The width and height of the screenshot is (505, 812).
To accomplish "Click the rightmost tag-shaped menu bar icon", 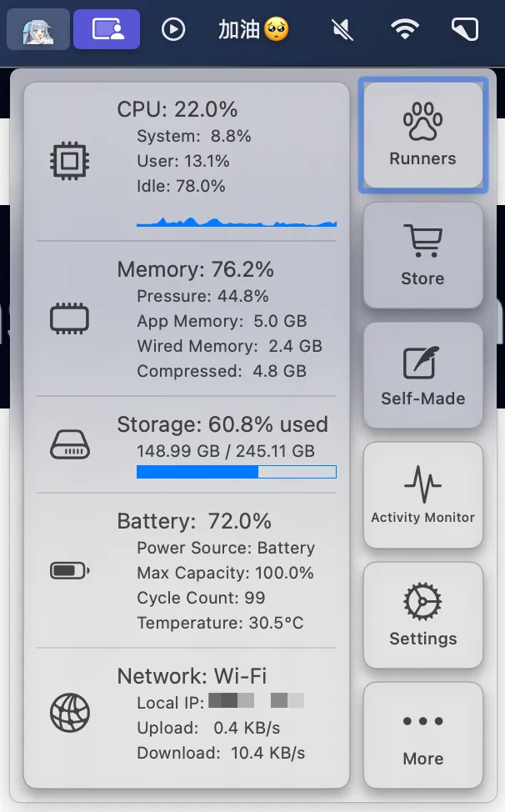I will click(465, 29).
